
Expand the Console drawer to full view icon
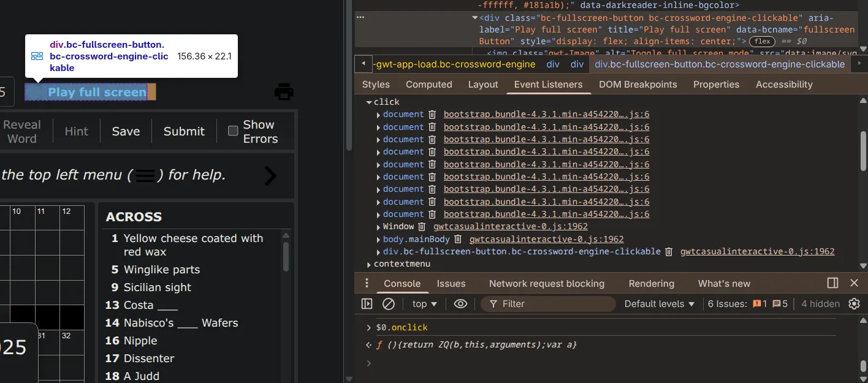point(832,283)
